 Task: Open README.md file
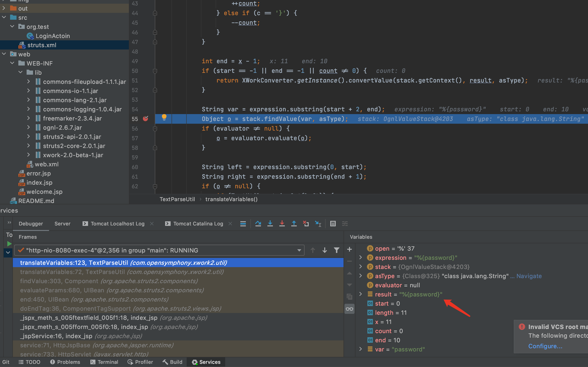(x=36, y=201)
